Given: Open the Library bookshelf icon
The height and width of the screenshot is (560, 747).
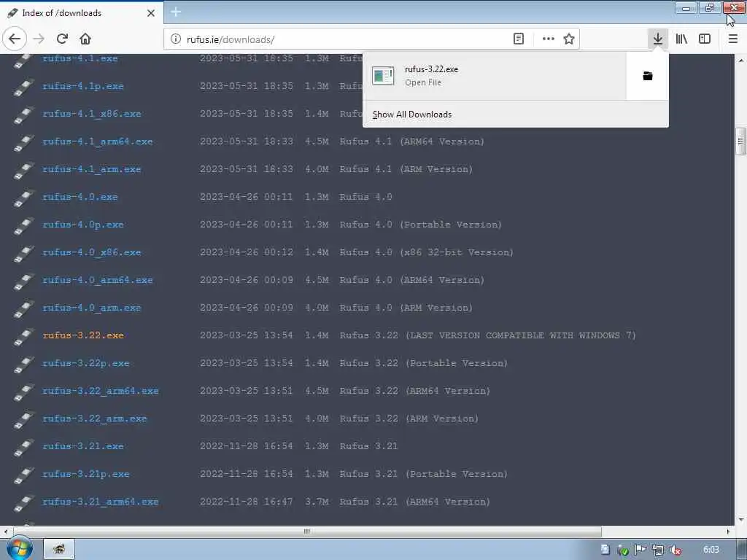Looking at the screenshot, I should [682, 39].
